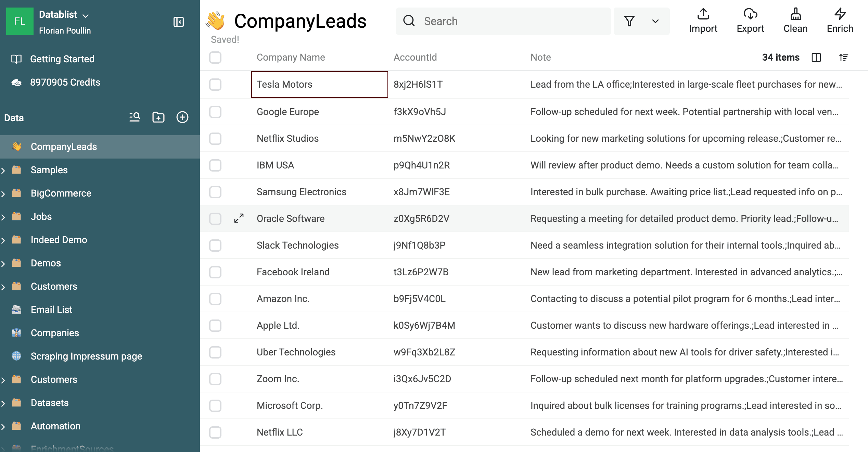Viewport: 868px width, 452px height.
Task: Open the Enrich panel
Action: click(x=840, y=21)
